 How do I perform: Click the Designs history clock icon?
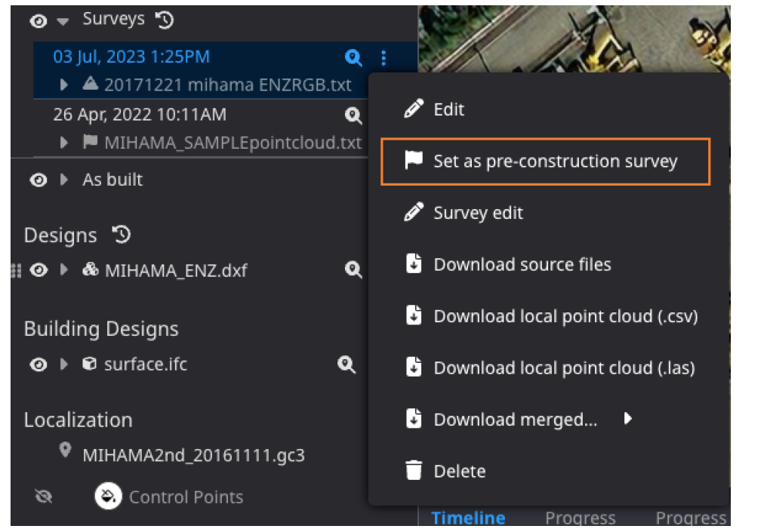(x=122, y=235)
